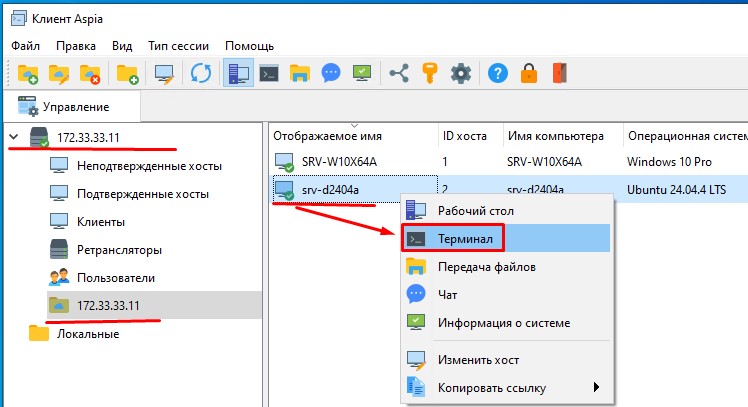Click the delete address book folder icon

pyautogui.click(x=90, y=73)
